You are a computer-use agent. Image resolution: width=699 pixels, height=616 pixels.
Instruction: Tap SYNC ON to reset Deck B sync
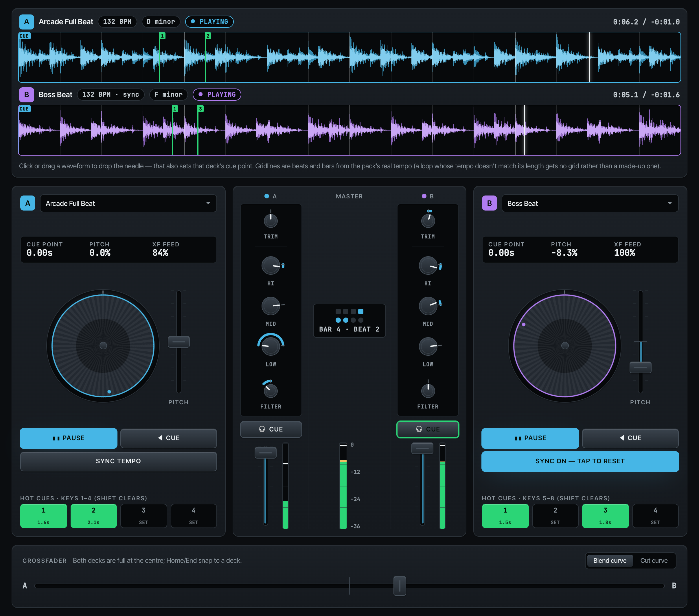(x=580, y=461)
